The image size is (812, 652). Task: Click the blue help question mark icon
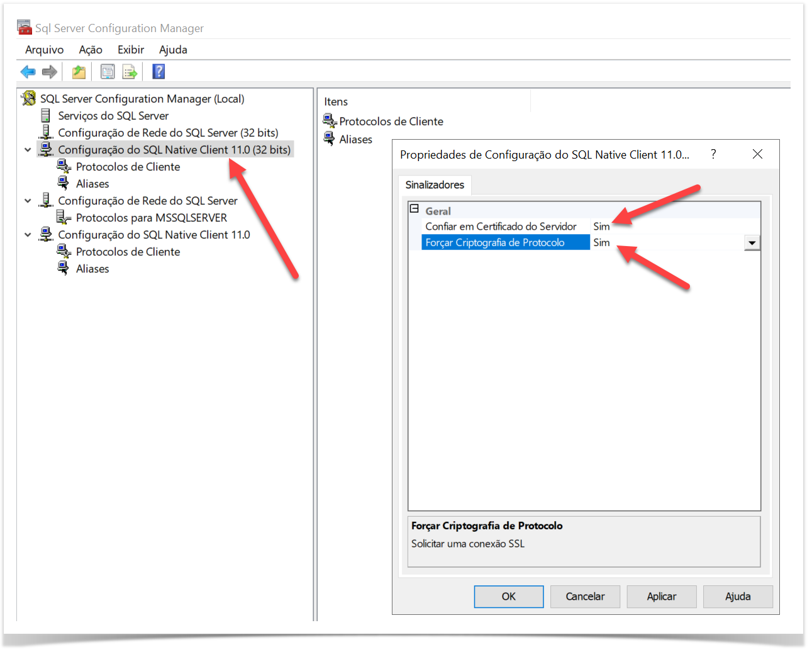tap(159, 72)
